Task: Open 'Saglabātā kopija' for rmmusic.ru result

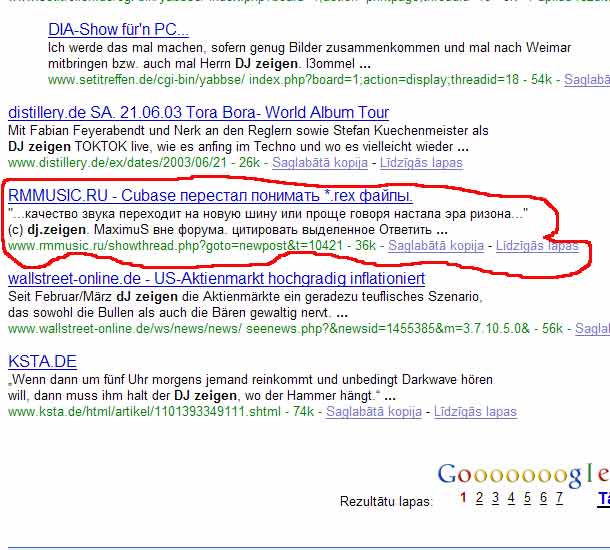Action: point(436,246)
